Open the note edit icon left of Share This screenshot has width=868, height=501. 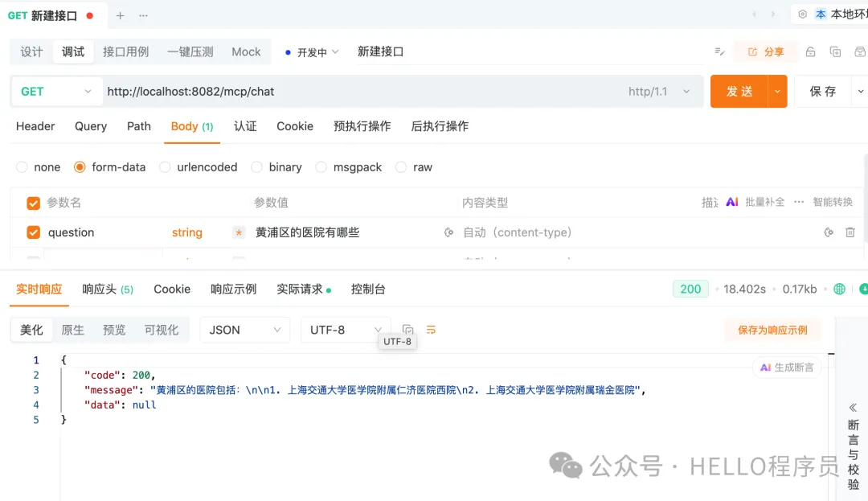[719, 51]
